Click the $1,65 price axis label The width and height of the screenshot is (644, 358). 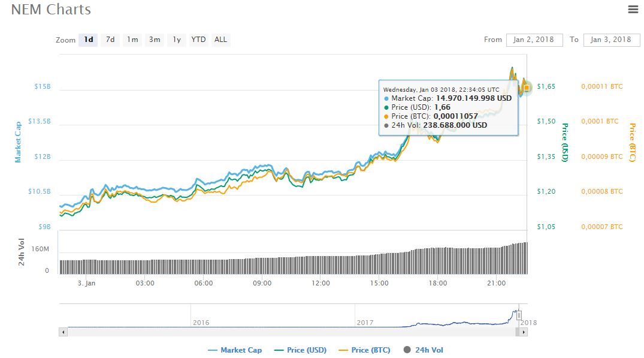click(546, 87)
